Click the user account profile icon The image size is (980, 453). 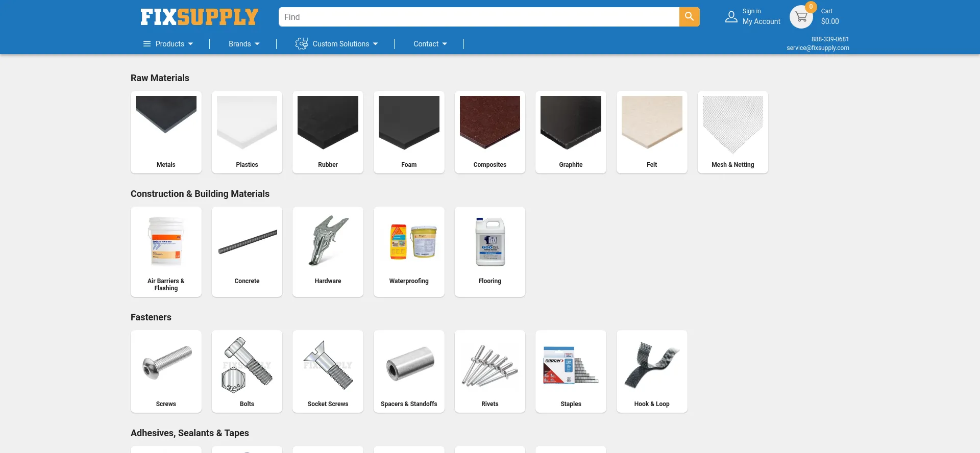pyautogui.click(x=731, y=17)
